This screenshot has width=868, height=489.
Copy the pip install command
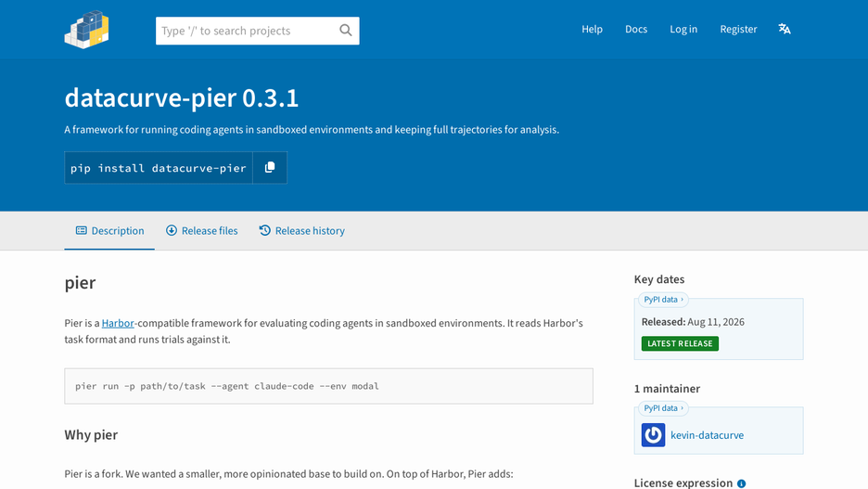point(270,167)
